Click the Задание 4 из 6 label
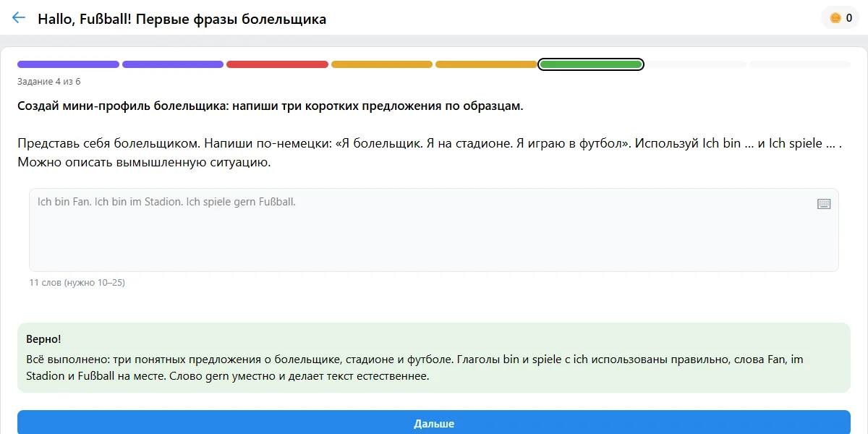Image resolution: width=868 pixels, height=434 pixels. (x=49, y=81)
